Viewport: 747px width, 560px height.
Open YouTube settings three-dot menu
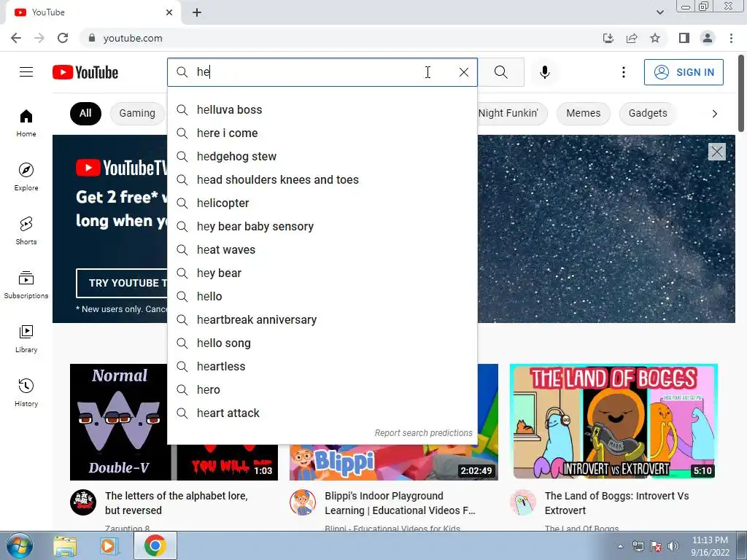tap(623, 72)
